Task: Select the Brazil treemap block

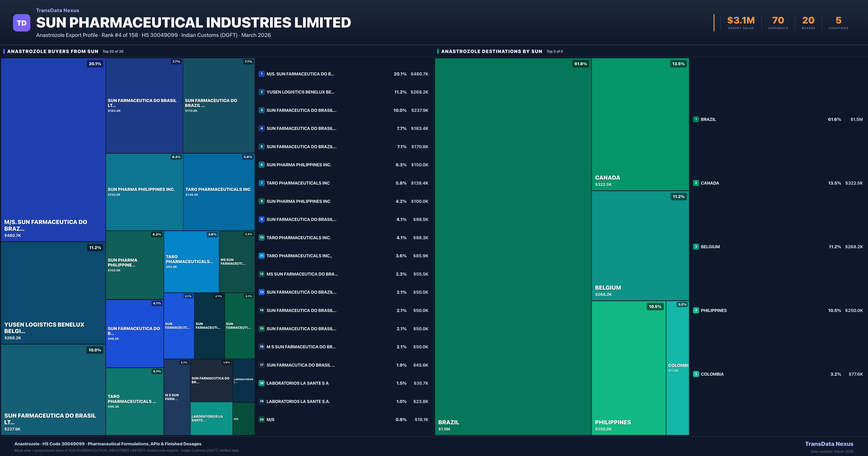Action: pyautogui.click(x=513, y=246)
